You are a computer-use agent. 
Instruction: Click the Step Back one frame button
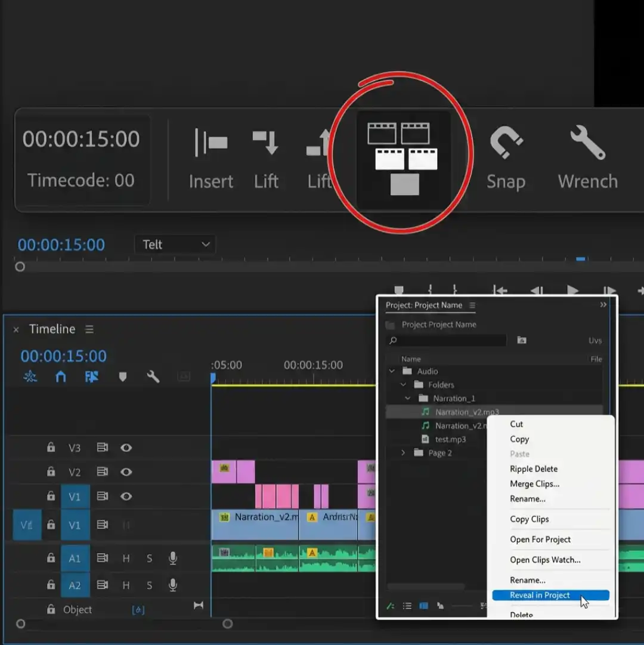pyautogui.click(x=537, y=291)
